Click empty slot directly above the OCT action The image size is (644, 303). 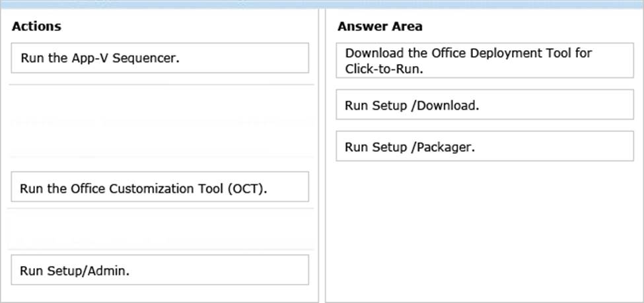coord(161,139)
